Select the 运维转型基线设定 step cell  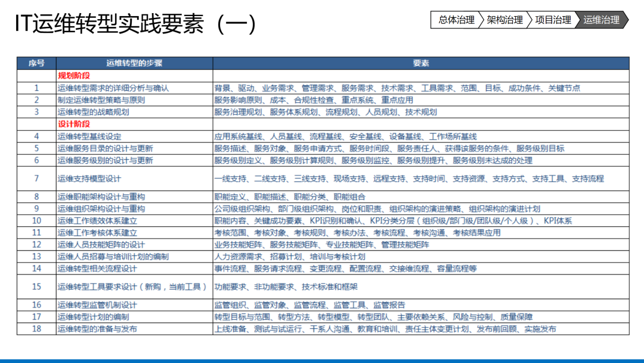pyautogui.click(x=134, y=137)
